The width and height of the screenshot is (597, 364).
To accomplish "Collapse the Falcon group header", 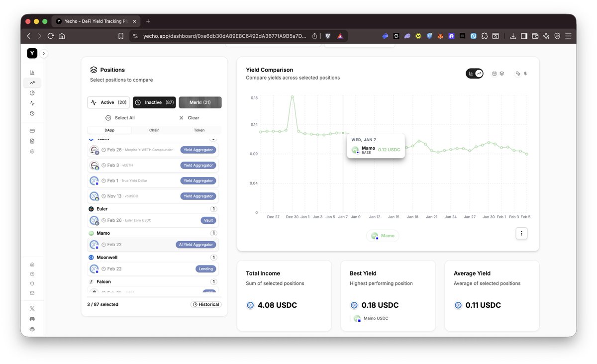I will point(153,281).
